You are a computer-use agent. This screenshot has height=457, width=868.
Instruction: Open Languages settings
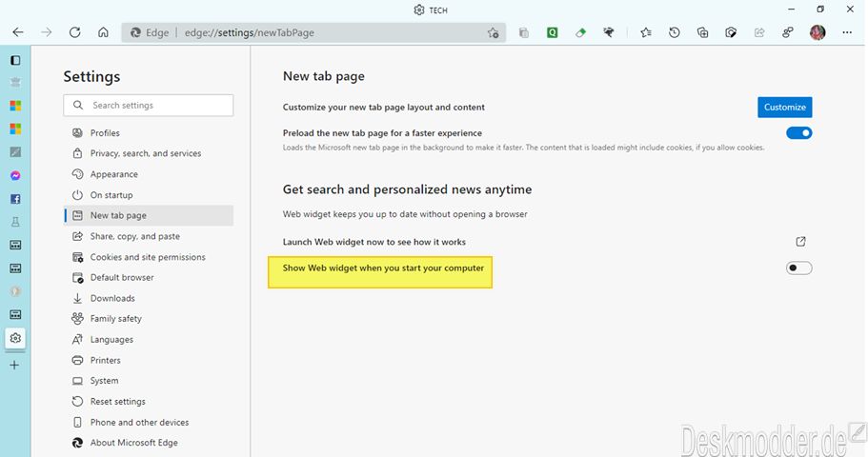149,339
